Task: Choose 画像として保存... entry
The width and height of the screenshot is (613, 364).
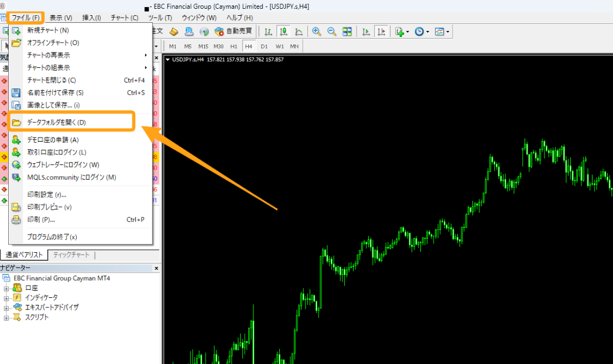Action: [x=80, y=105]
